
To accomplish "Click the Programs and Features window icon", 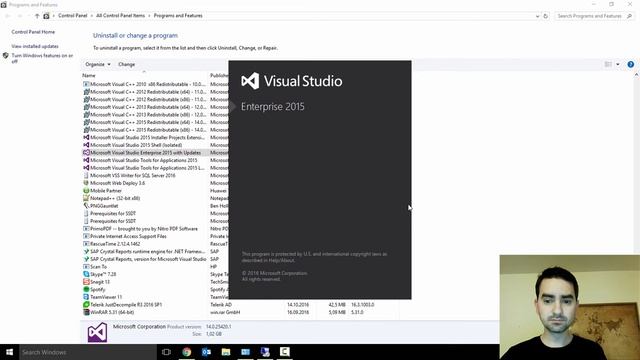I will (x=4, y=5).
